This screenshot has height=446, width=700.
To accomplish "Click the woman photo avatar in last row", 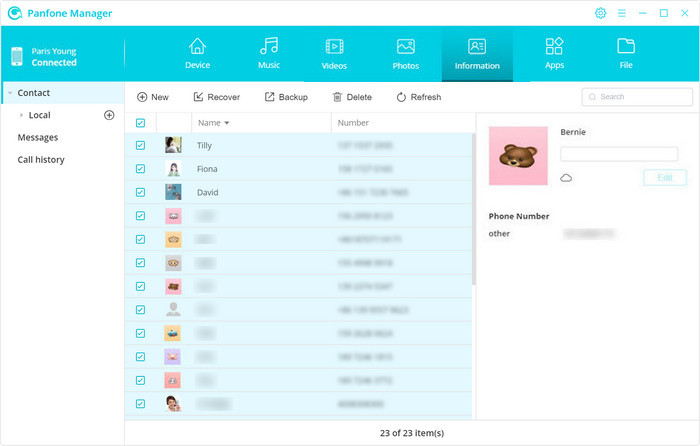I will 173,404.
